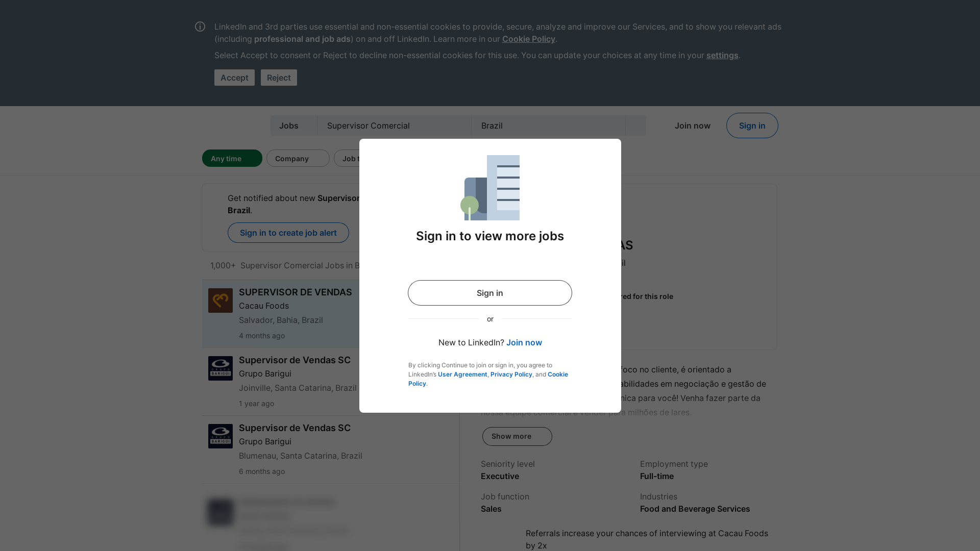Click Sign in to create job alert

[288, 233]
